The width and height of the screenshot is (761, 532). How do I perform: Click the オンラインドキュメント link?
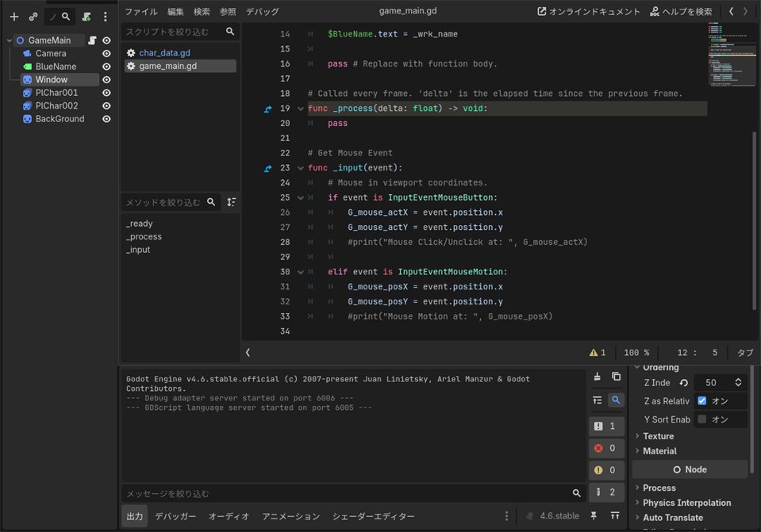point(588,12)
